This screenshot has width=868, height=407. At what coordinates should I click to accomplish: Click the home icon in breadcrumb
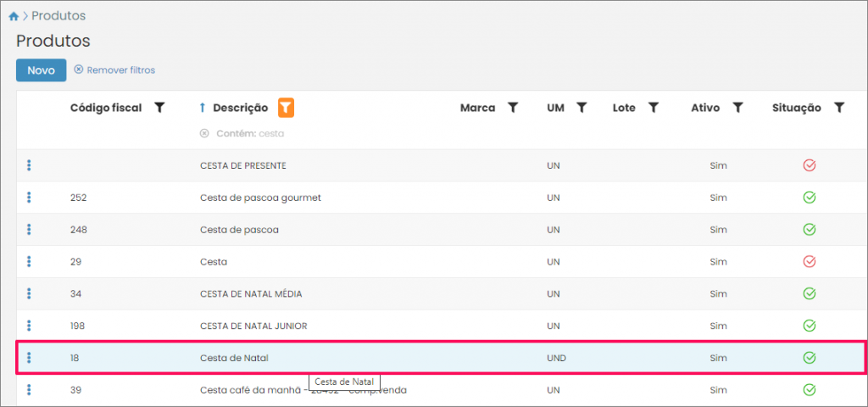pyautogui.click(x=14, y=16)
